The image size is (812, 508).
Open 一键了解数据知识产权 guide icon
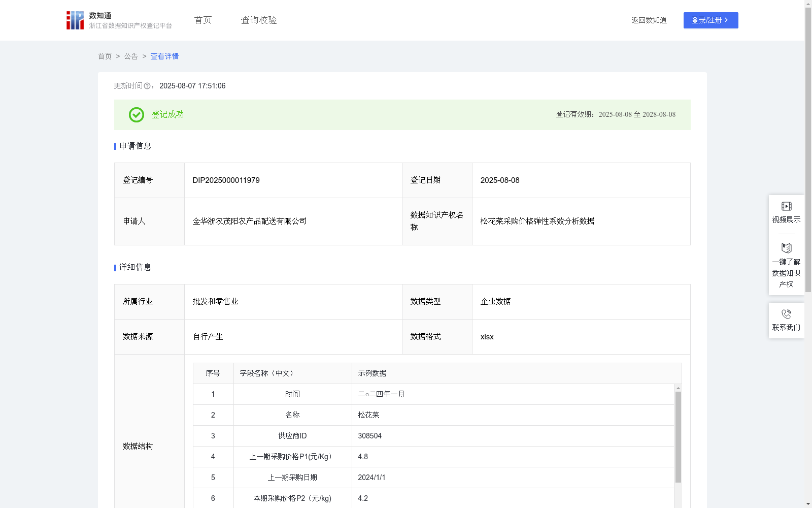pos(786,248)
